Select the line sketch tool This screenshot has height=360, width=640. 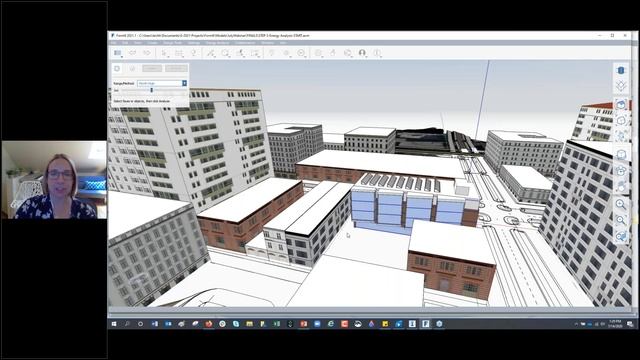211,53
